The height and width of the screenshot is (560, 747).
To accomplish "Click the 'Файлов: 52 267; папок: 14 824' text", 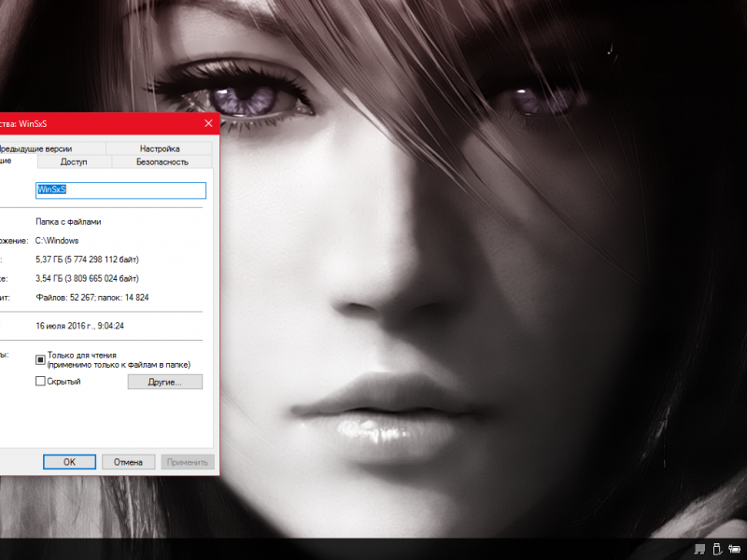I will point(92,298).
